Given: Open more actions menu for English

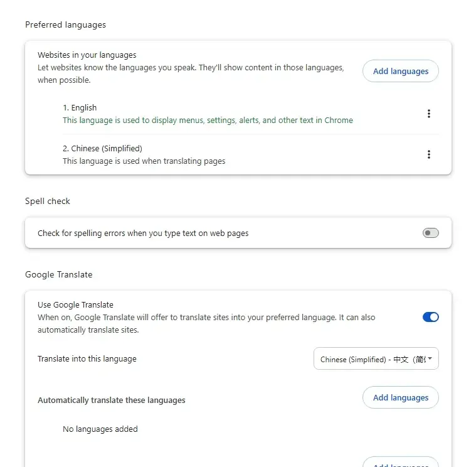Looking at the screenshot, I should click(429, 114).
